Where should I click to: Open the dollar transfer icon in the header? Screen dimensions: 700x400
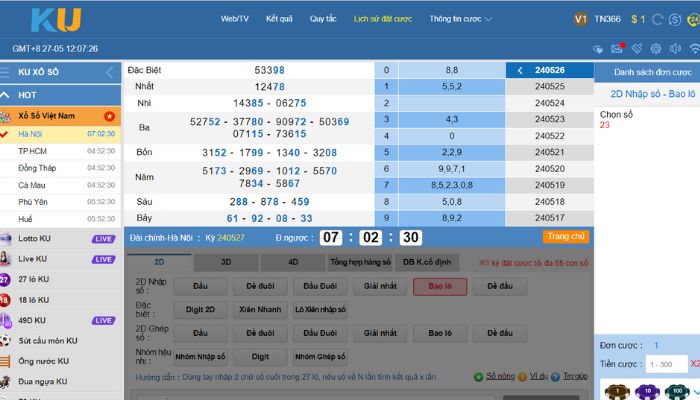(675, 19)
